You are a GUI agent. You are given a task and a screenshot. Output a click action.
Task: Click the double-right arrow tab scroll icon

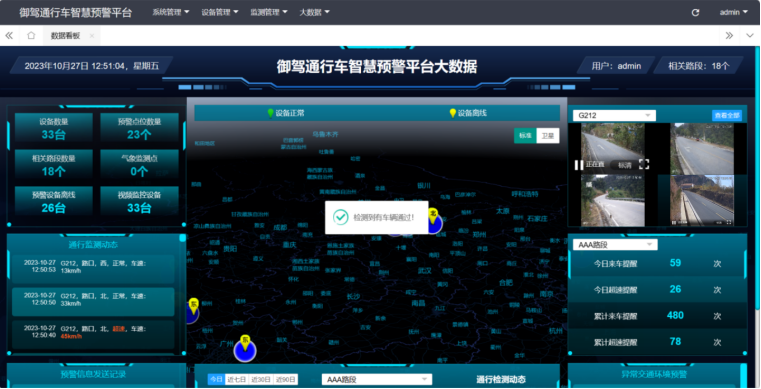point(729,35)
